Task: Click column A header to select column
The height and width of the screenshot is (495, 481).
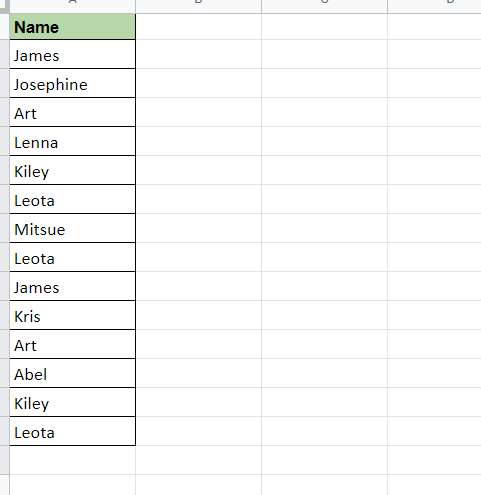Action: pos(72,6)
